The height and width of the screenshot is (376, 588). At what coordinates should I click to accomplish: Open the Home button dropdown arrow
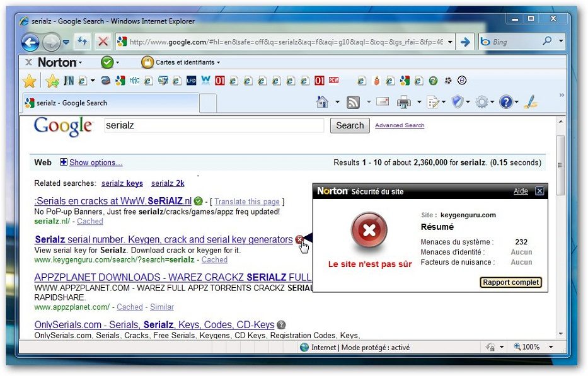(337, 102)
